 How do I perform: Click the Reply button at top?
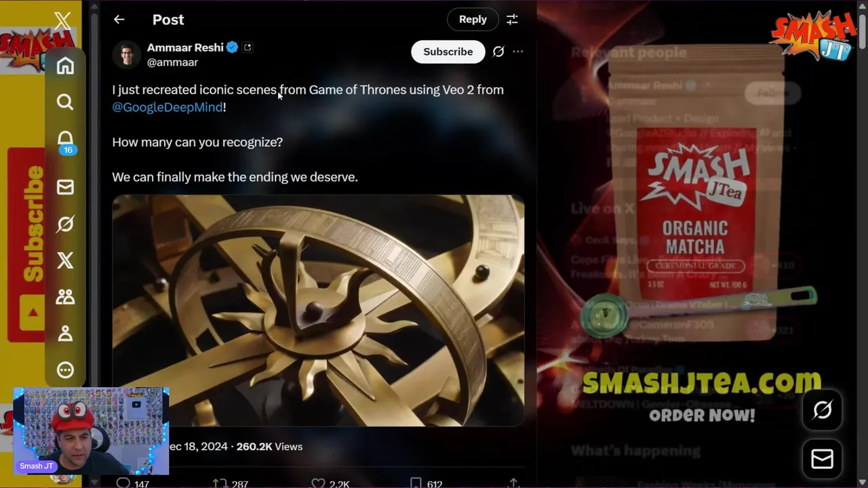click(x=473, y=20)
